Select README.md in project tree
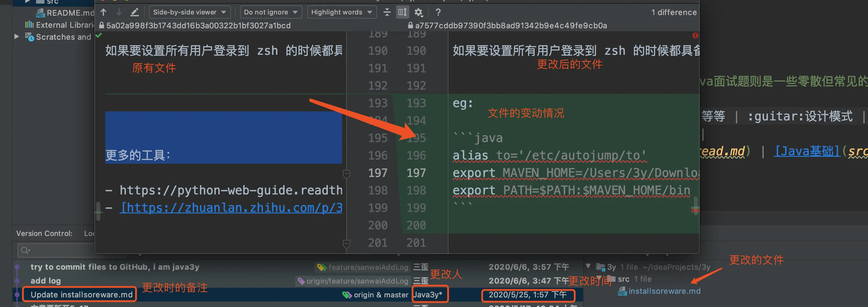Image resolution: width=868 pixels, height=307 pixels. coord(65,13)
